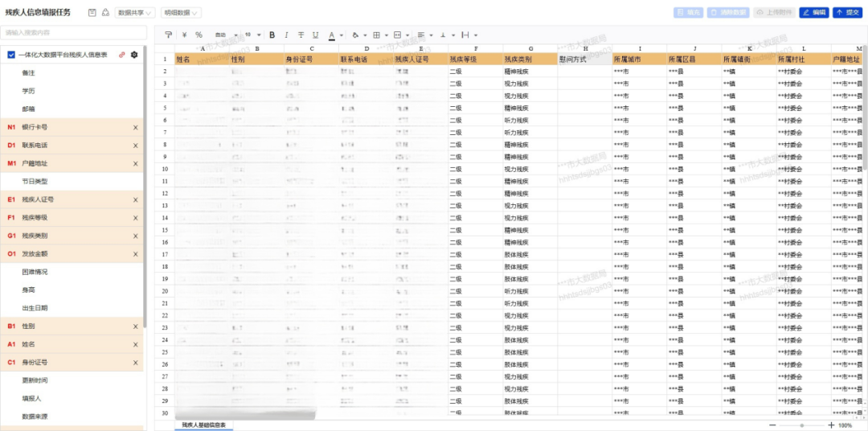Click the cell borders icon

pos(376,35)
